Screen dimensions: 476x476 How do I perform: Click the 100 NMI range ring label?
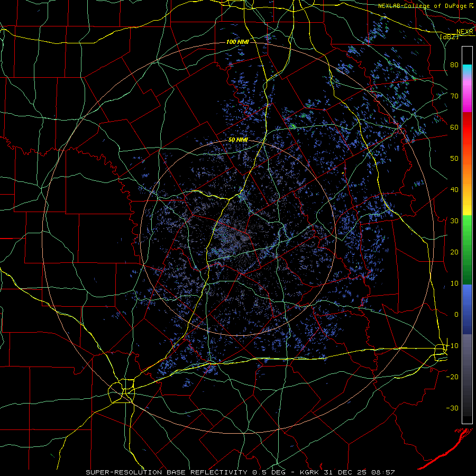click(x=237, y=42)
